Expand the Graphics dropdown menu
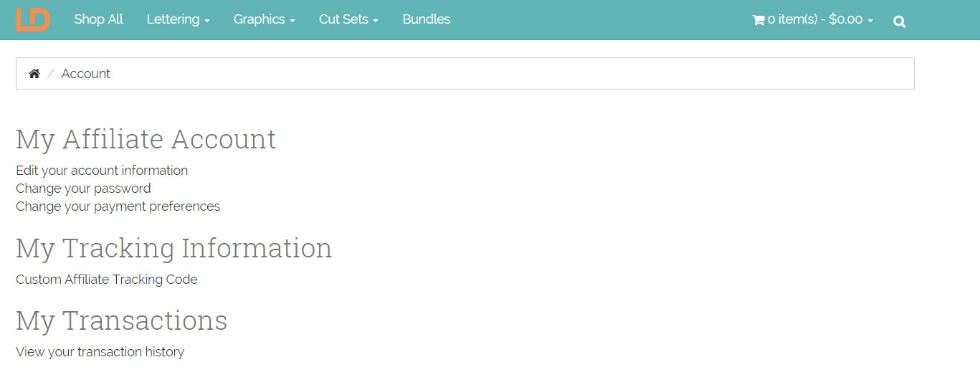This screenshot has width=980, height=390. [x=264, y=19]
